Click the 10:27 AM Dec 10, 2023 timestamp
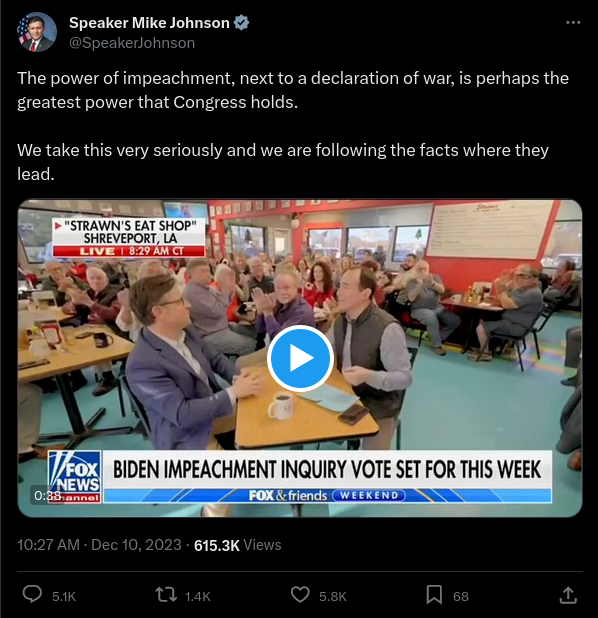 [x=99, y=545]
